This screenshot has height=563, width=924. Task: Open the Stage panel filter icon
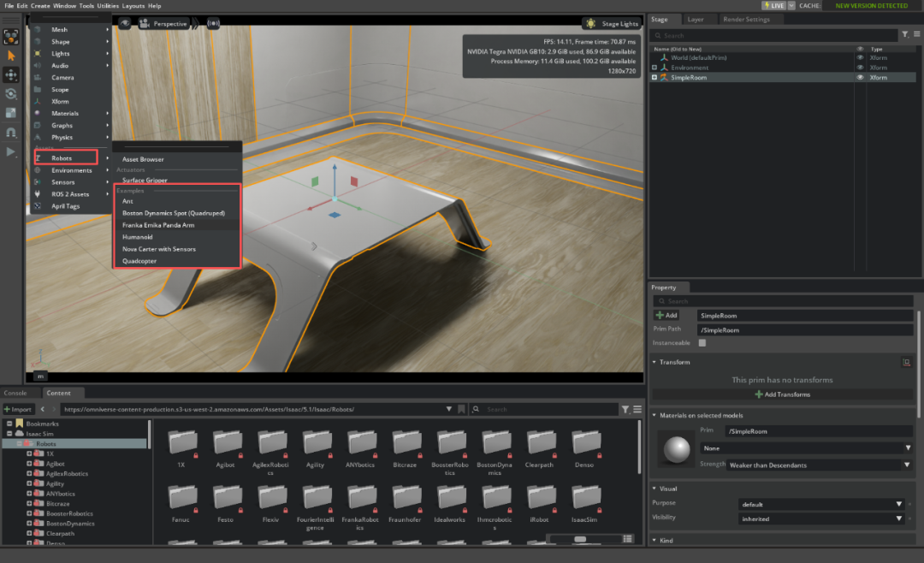905,35
